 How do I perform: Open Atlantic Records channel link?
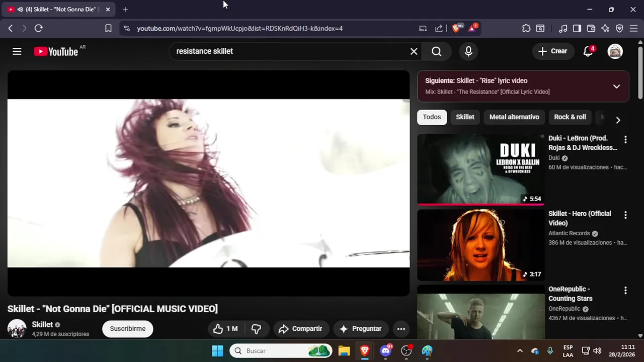(x=569, y=233)
